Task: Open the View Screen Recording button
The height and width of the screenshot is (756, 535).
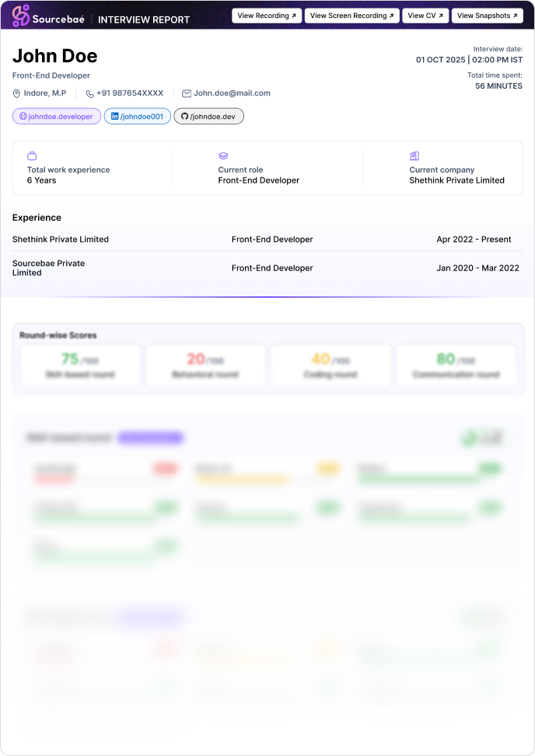Action: [352, 16]
